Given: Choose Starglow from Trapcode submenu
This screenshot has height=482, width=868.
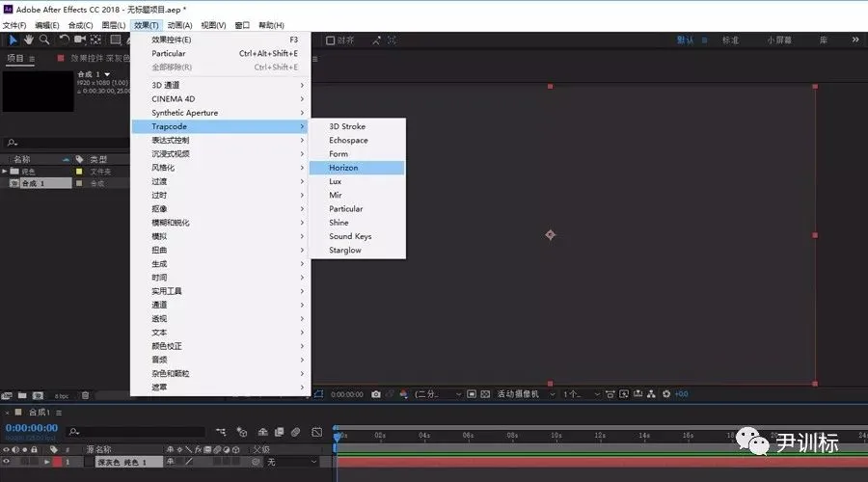Looking at the screenshot, I should click(357, 250).
